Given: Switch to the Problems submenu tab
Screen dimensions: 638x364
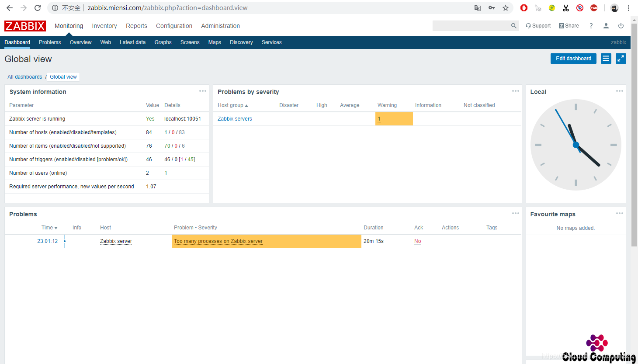Looking at the screenshot, I should (50, 42).
